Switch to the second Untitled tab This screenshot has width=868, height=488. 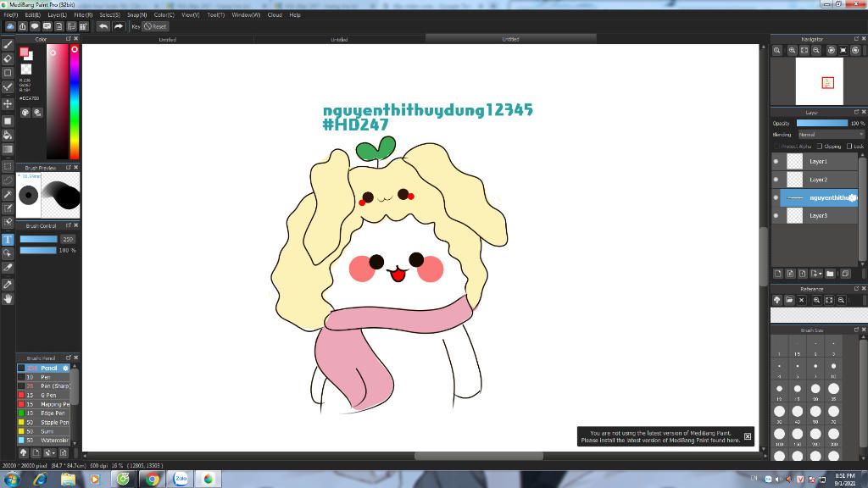coord(339,40)
